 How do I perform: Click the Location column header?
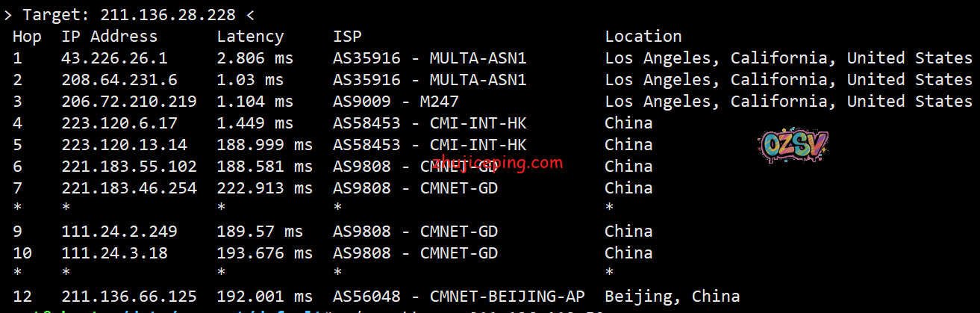coord(643,37)
